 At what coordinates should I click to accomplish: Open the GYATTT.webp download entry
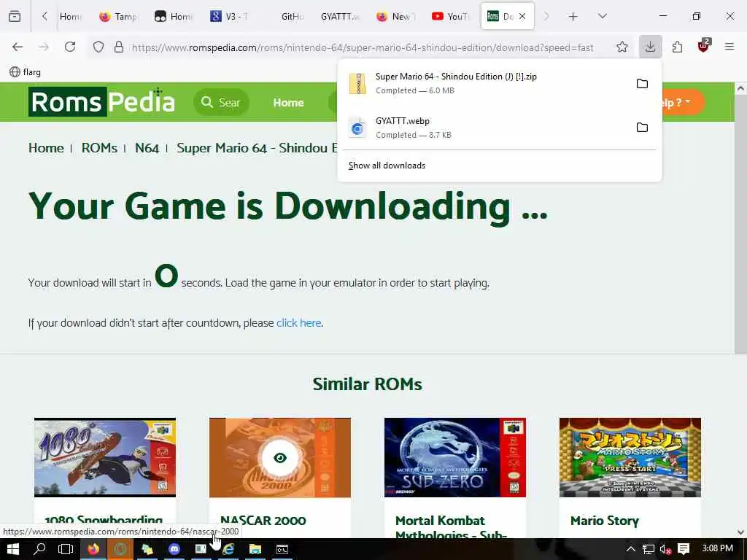tap(485, 128)
